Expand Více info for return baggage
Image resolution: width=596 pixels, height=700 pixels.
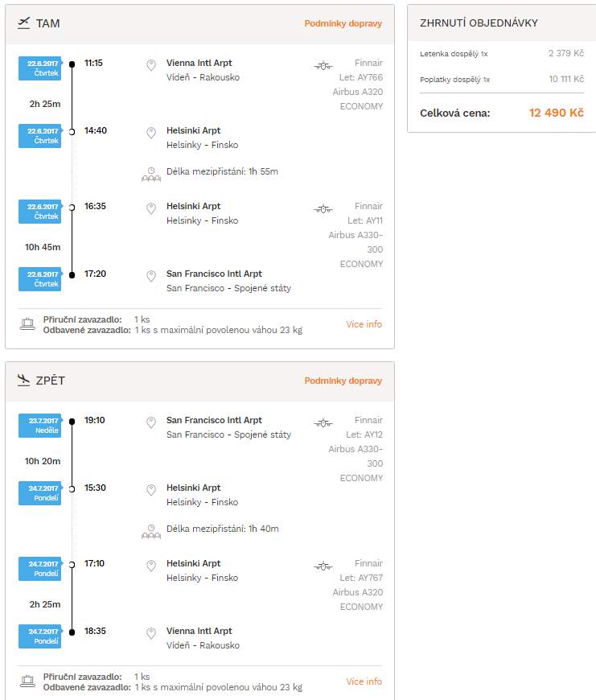[x=364, y=681]
